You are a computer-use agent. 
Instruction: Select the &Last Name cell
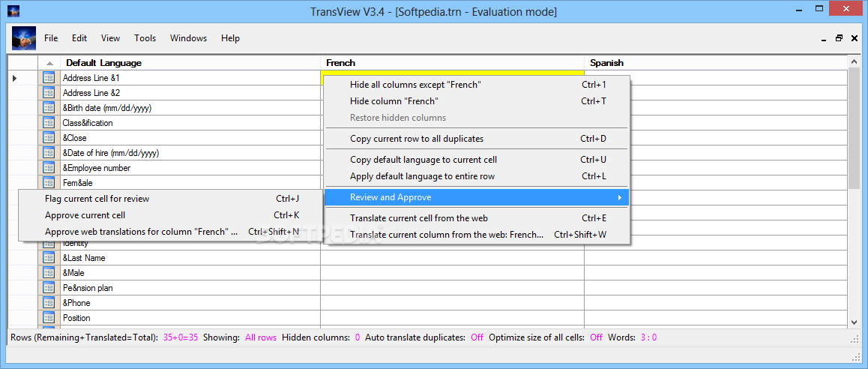tap(190, 258)
